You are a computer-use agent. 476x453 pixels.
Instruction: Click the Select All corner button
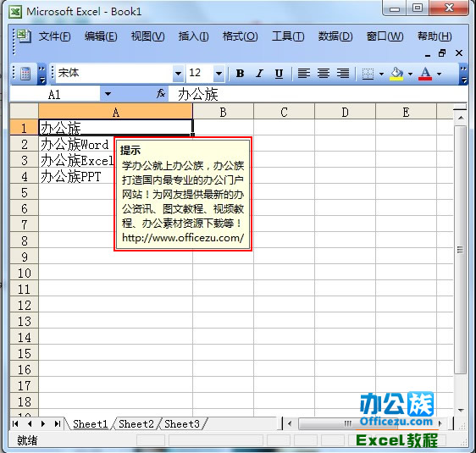(25, 112)
